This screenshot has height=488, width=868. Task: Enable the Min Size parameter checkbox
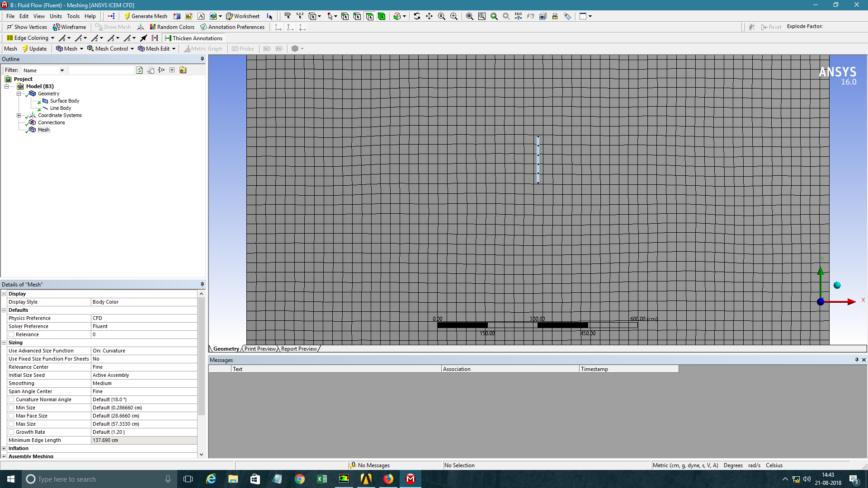point(11,408)
